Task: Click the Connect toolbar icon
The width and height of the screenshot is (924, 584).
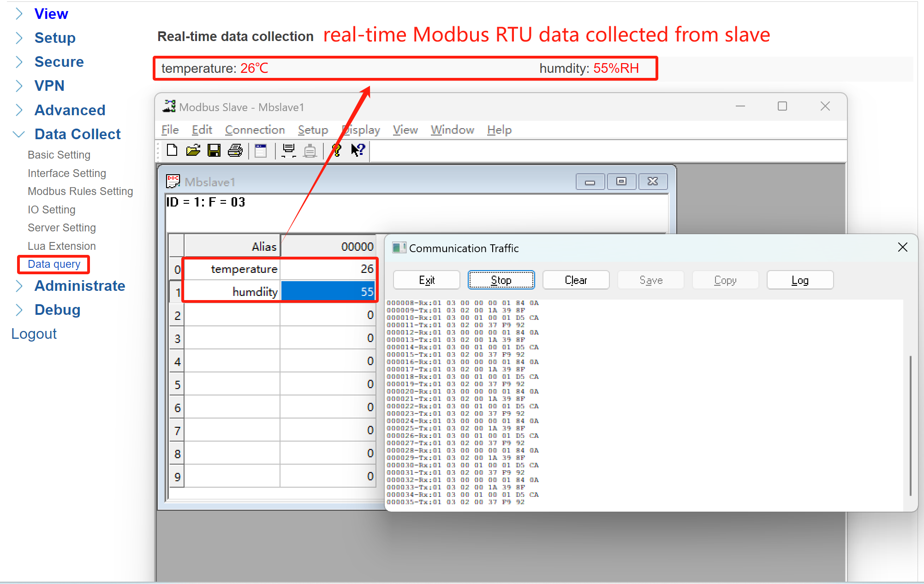Action: (x=289, y=150)
